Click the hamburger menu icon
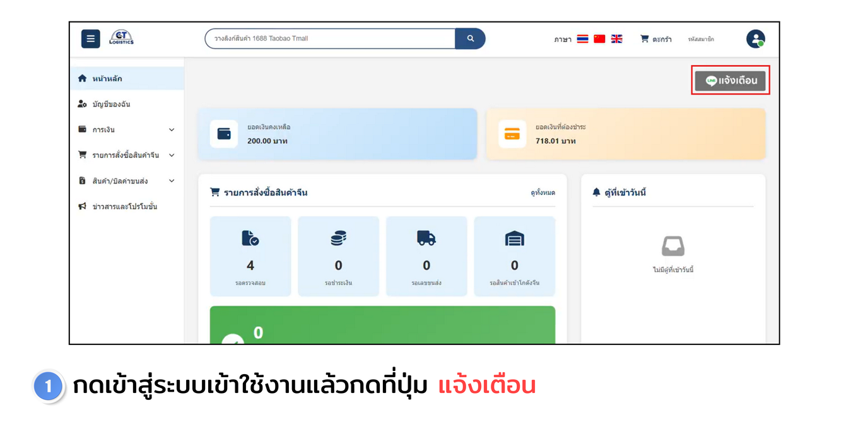The image size is (868, 434). [x=90, y=39]
